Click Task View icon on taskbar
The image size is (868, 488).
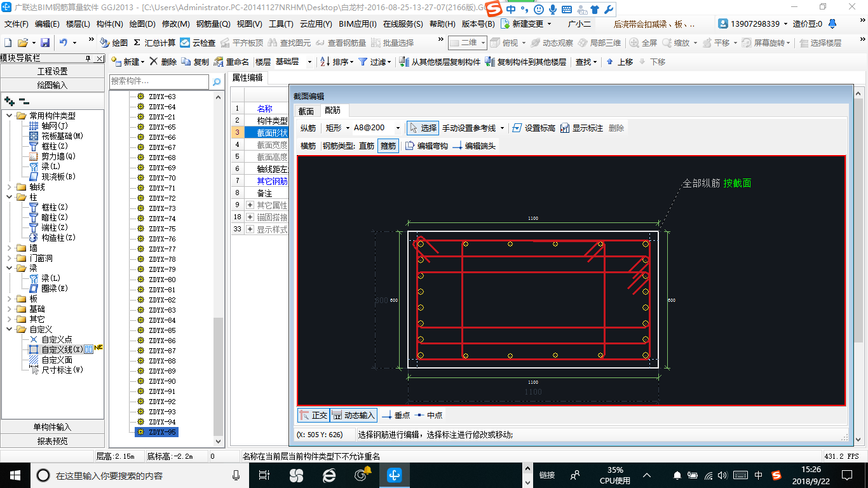pyautogui.click(x=264, y=475)
